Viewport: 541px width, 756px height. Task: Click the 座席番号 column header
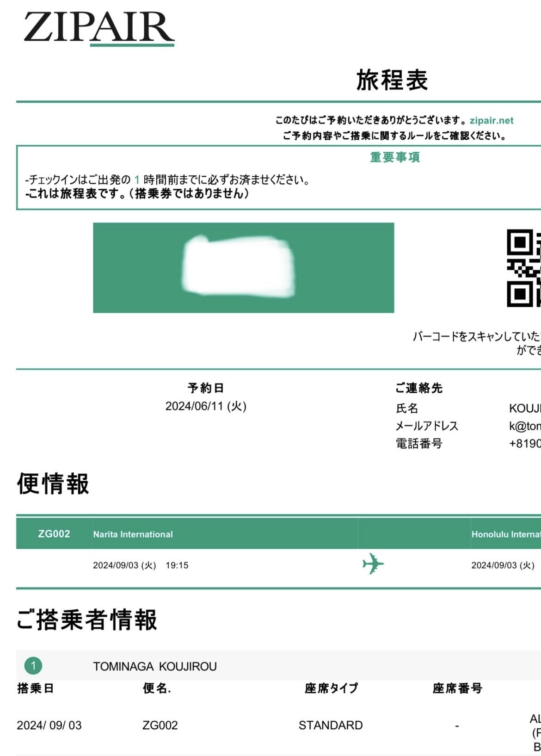[x=457, y=688]
